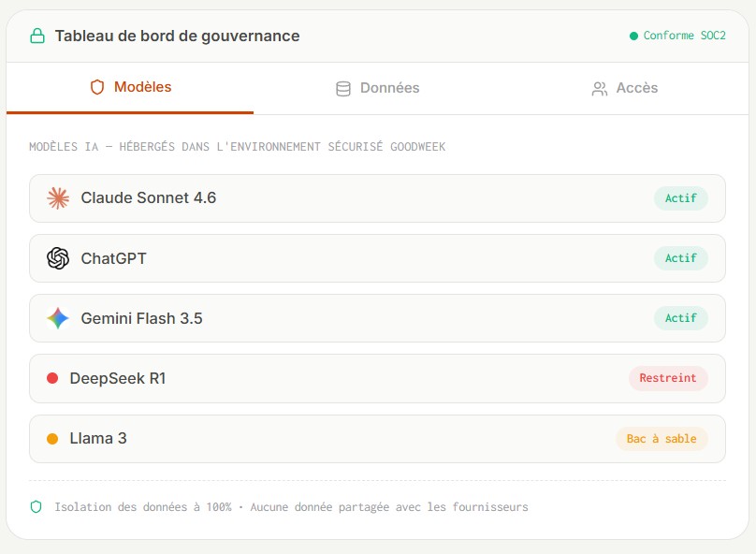Click the Restreint badge for DeepSeek R1
This screenshot has width=756, height=554.
pos(668,378)
